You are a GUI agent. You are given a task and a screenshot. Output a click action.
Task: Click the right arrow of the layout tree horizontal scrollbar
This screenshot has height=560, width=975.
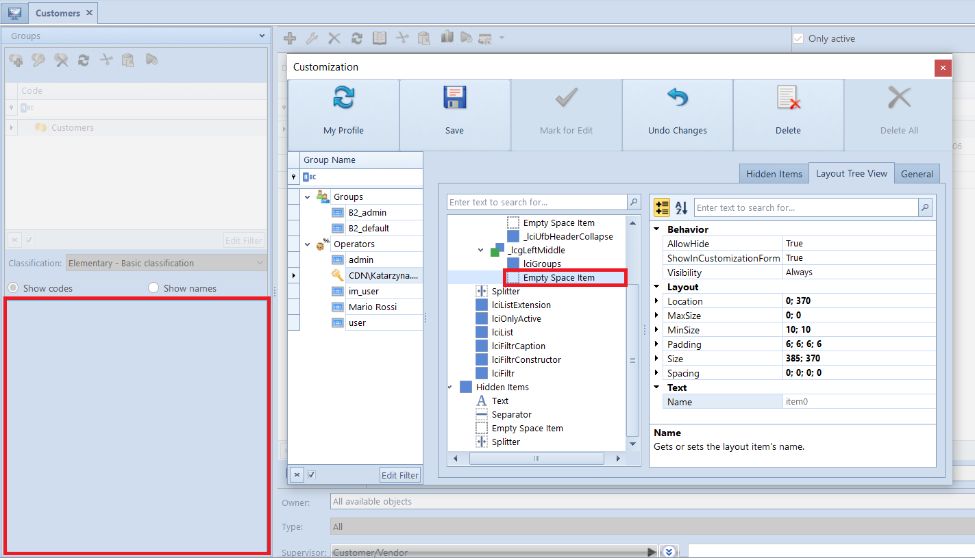[x=618, y=459]
